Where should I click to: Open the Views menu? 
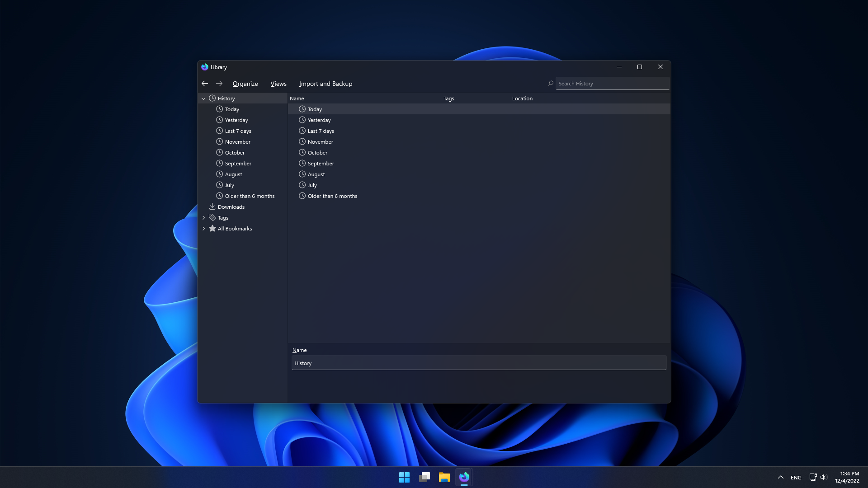click(278, 84)
